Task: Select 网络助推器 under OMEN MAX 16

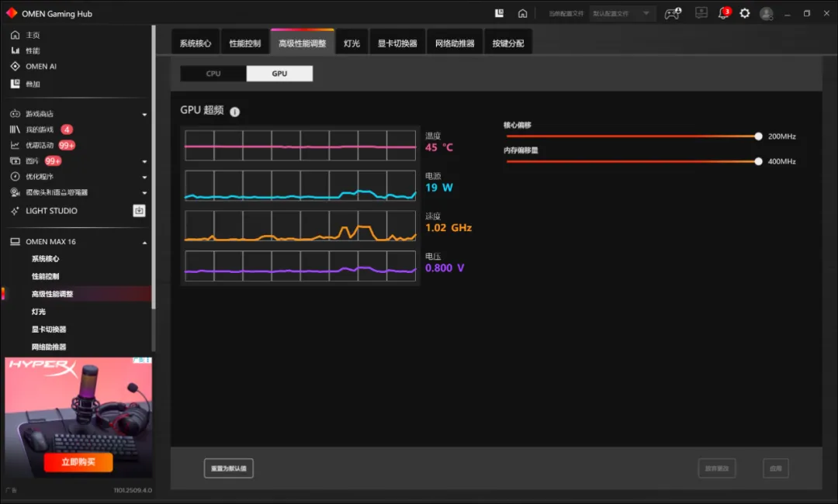Action: (49, 347)
